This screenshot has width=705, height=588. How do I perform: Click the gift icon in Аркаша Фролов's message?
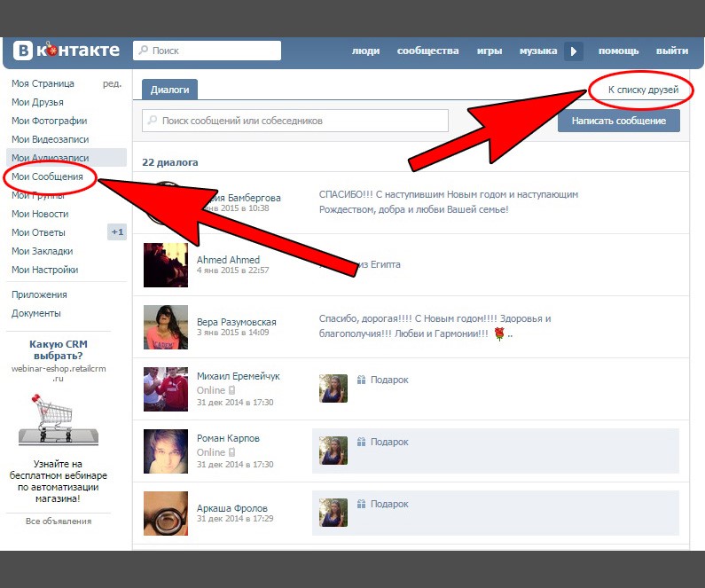pyautogui.click(x=361, y=504)
